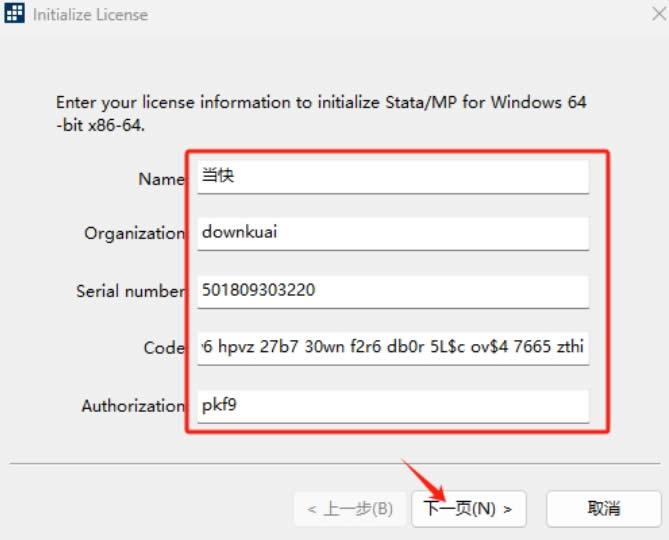Select the Serial number field

click(392, 291)
